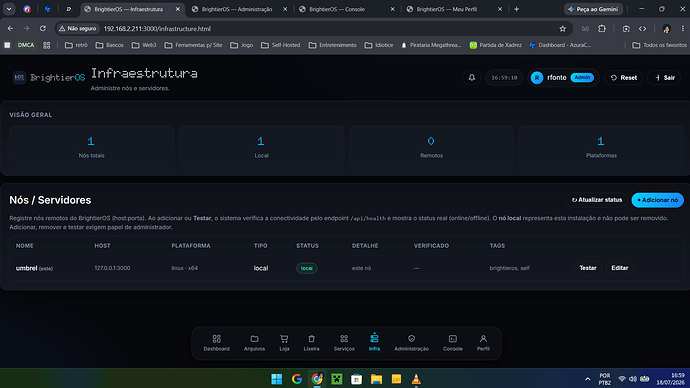Open the Windows Start menu

[276, 379]
